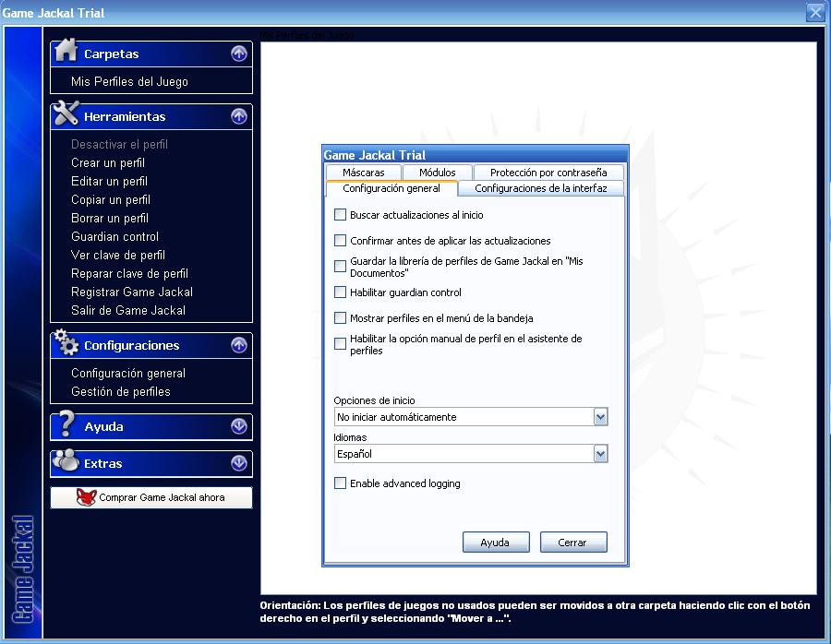
Task: Switch to the Módulos tab
Action: tap(438, 173)
